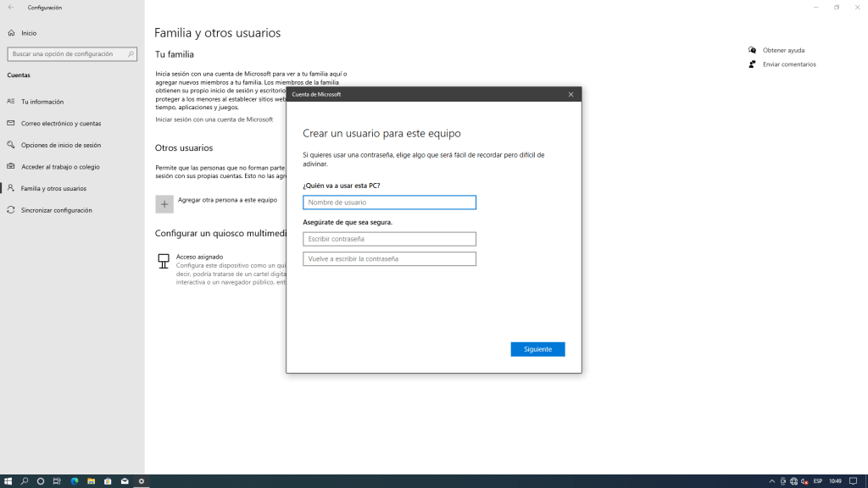The image size is (868, 488).
Task: Click the briefcase icon for Acceder al trabajo o colegio
Action: click(x=11, y=167)
